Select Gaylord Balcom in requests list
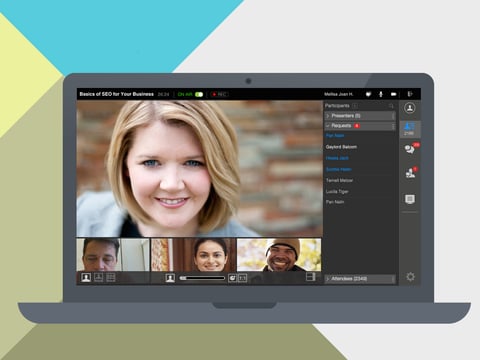The image size is (480, 360). tap(341, 147)
